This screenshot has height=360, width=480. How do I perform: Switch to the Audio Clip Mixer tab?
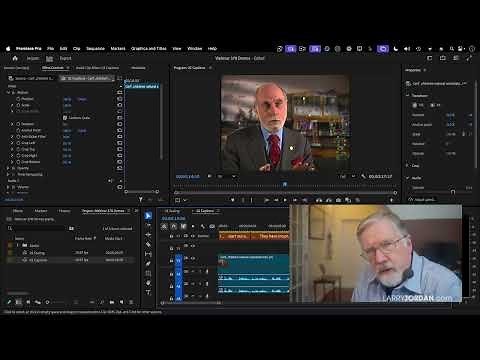pos(97,68)
